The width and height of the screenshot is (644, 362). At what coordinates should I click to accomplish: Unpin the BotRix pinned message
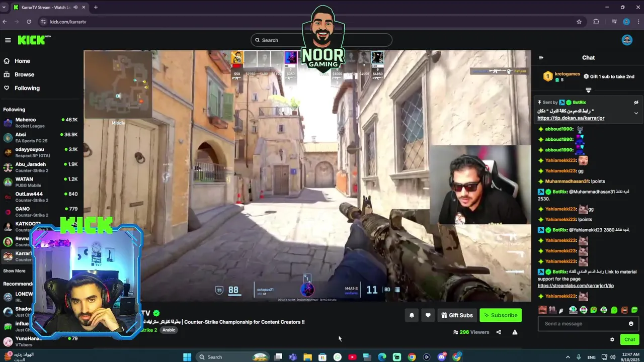tap(636, 102)
